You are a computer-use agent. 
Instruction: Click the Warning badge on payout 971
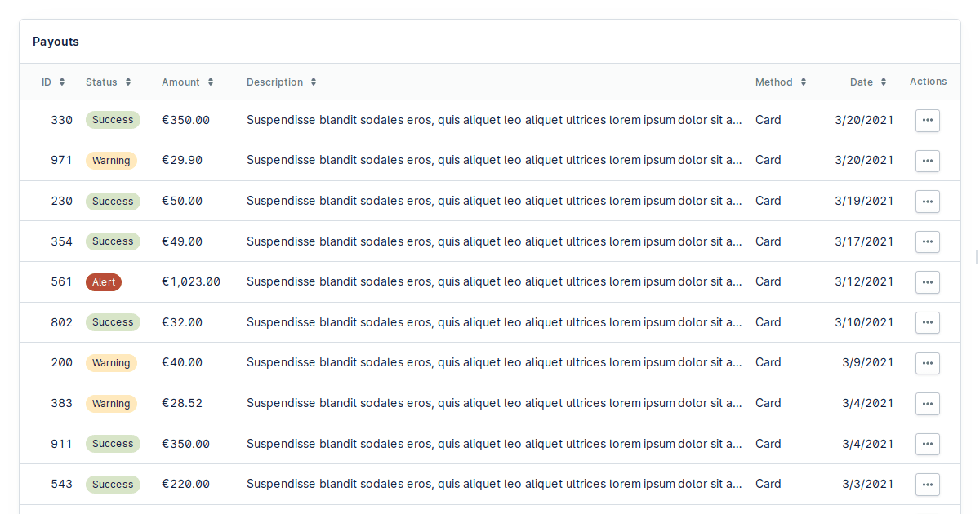(111, 161)
